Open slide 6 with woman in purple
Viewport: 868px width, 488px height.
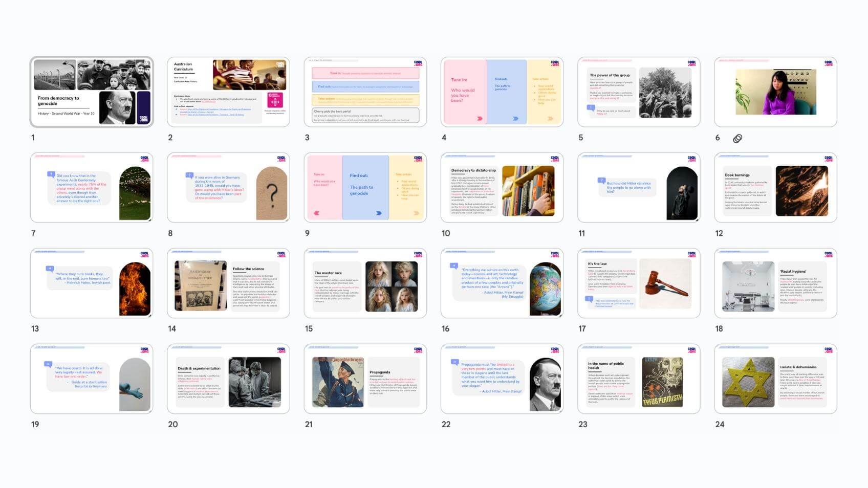[775, 92]
